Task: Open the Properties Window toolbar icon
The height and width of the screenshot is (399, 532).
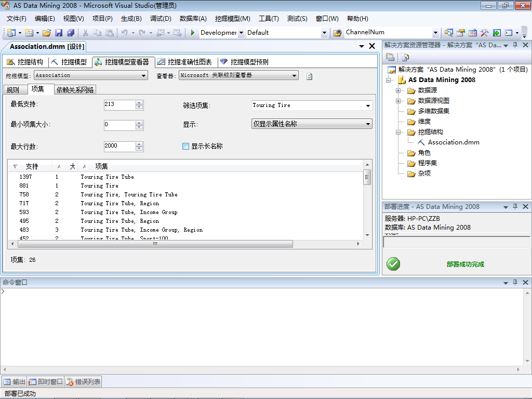Action: tap(460, 33)
